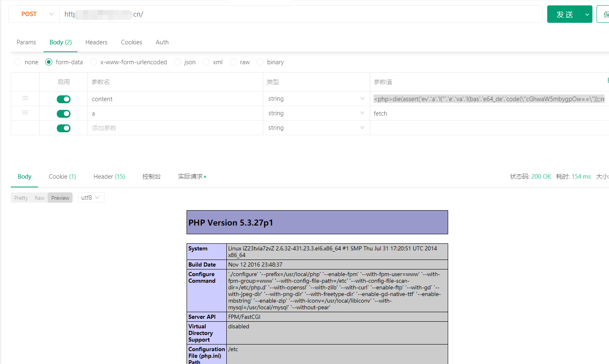Click the 'a' parameter name field
Image resolution: width=609 pixels, height=364 pixels.
point(175,113)
